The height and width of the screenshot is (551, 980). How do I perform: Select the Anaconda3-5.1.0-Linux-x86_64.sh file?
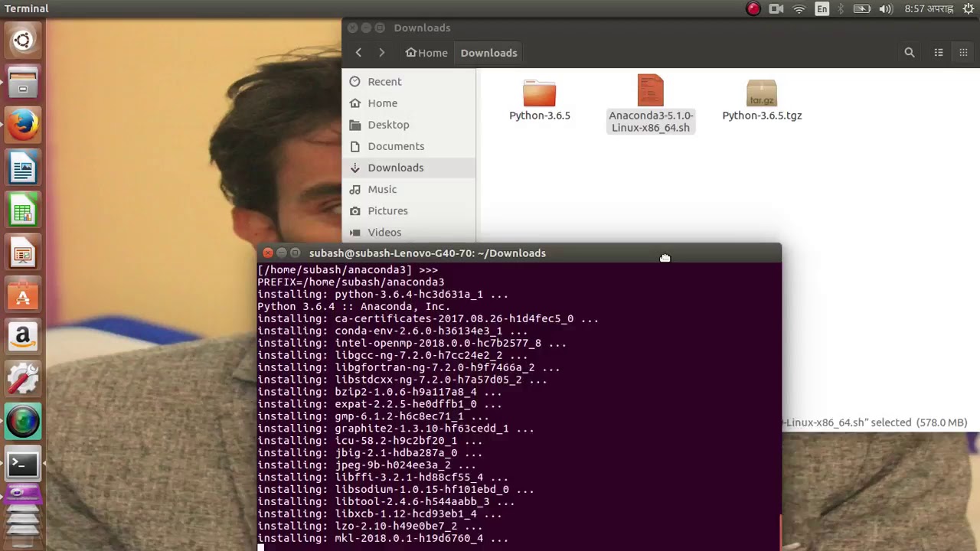[x=651, y=104]
